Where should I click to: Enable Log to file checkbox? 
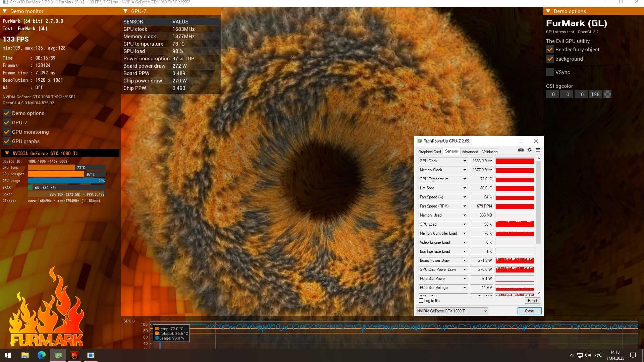point(421,301)
